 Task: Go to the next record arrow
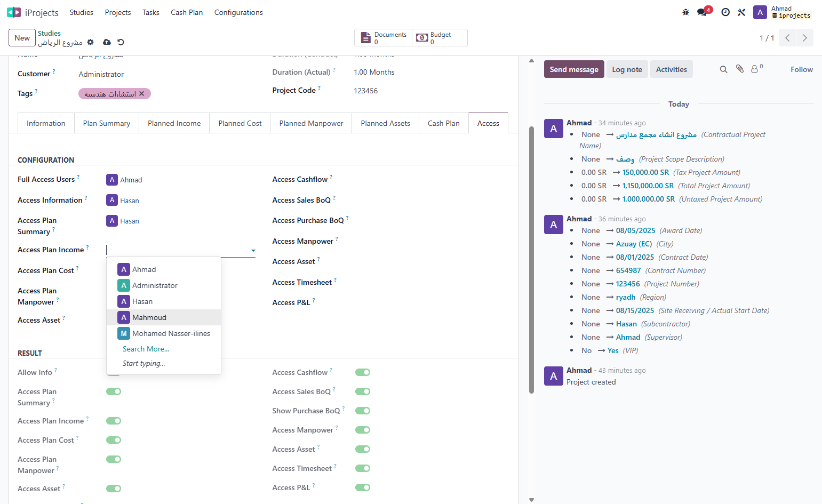805,38
